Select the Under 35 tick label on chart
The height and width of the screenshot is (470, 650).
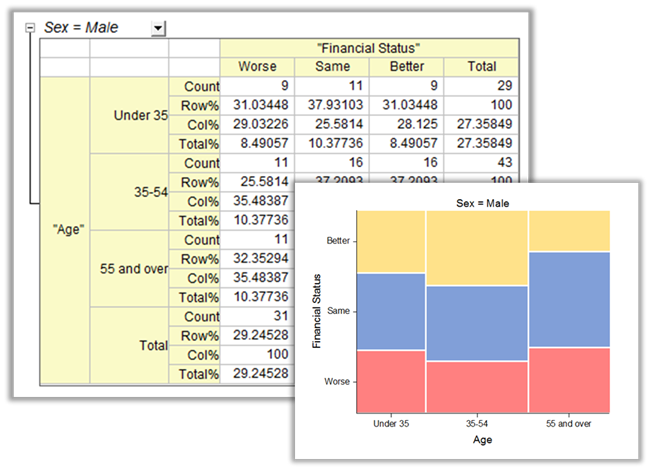(x=391, y=424)
